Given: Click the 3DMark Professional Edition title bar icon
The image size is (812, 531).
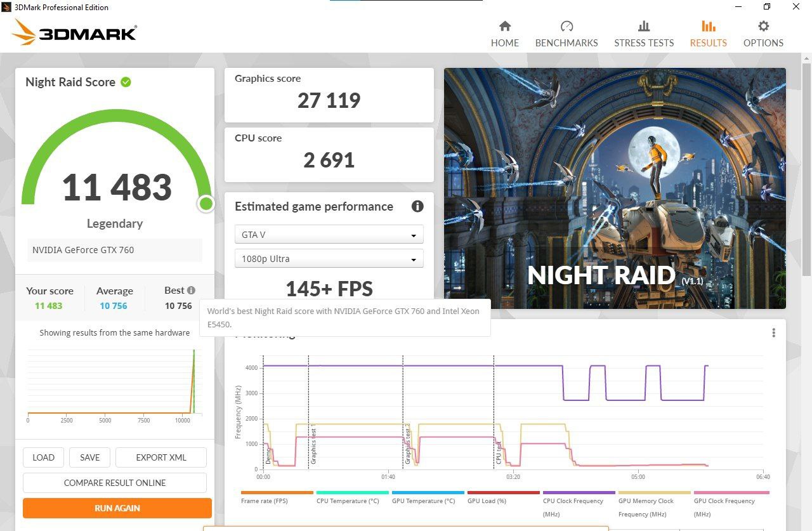Looking at the screenshot, I should click(8, 7).
